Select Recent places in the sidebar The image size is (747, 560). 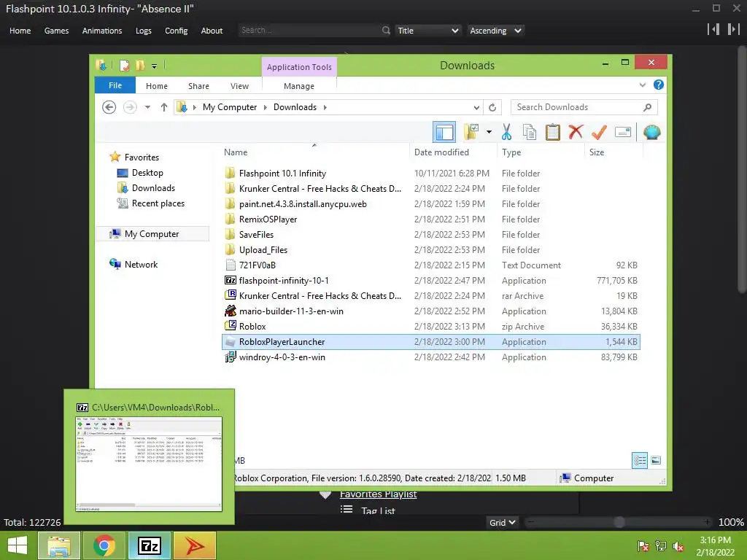click(x=158, y=203)
